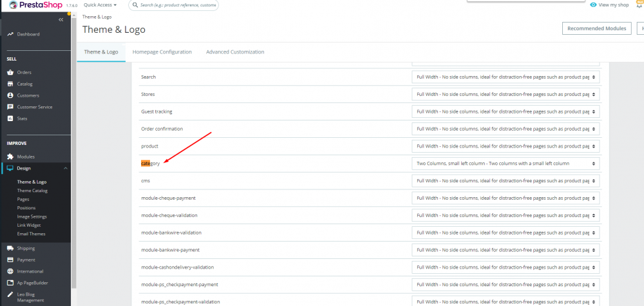Open layout dropdown for module-bankwire-validation
The image size is (644, 306).
click(x=506, y=233)
